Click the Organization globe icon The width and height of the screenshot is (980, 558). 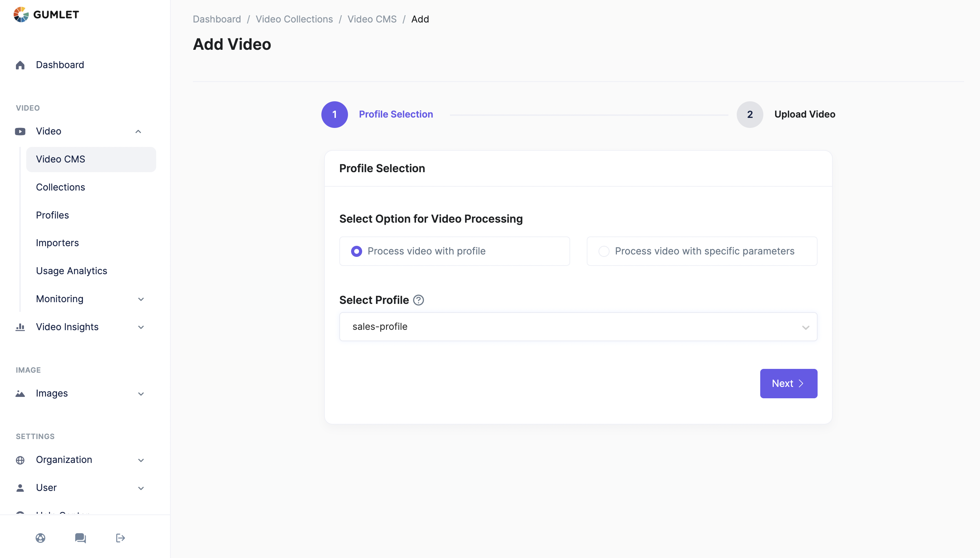coord(20,460)
